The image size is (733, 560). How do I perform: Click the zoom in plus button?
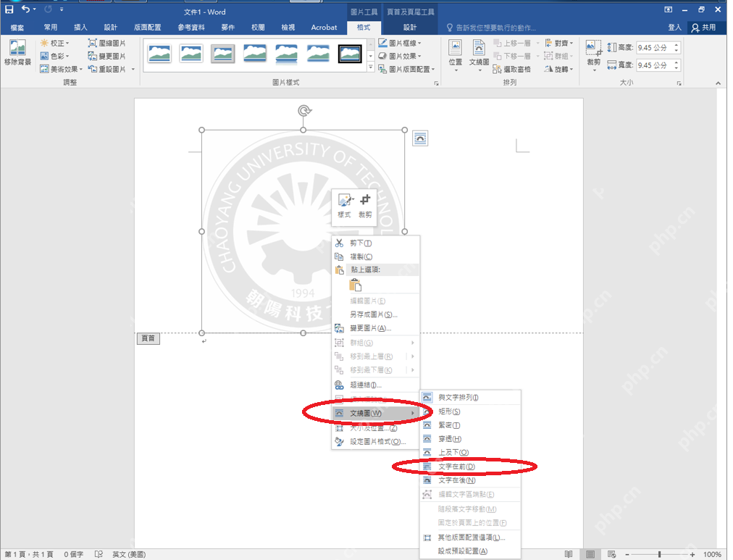pyautogui.click(x=692, y=554)
